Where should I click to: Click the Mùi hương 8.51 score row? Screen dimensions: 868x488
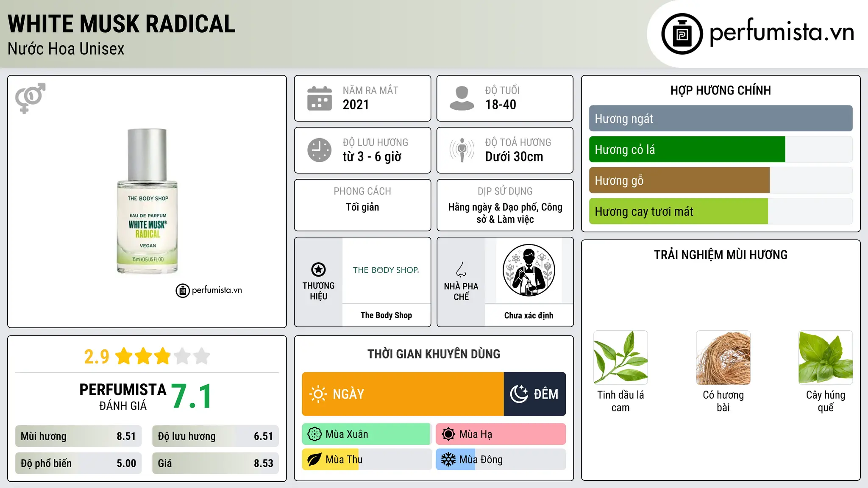coord(78,436)
